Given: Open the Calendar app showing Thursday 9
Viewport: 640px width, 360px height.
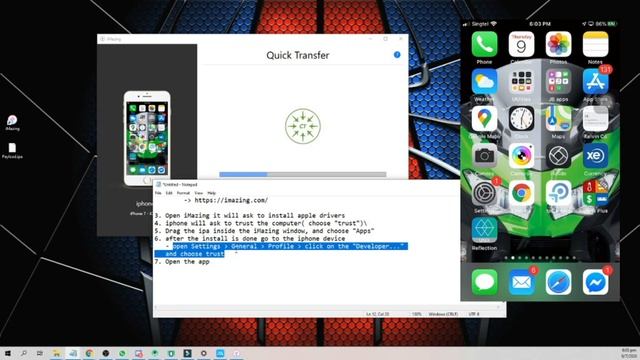Looking at the screenshot, I should click(521, 44).
